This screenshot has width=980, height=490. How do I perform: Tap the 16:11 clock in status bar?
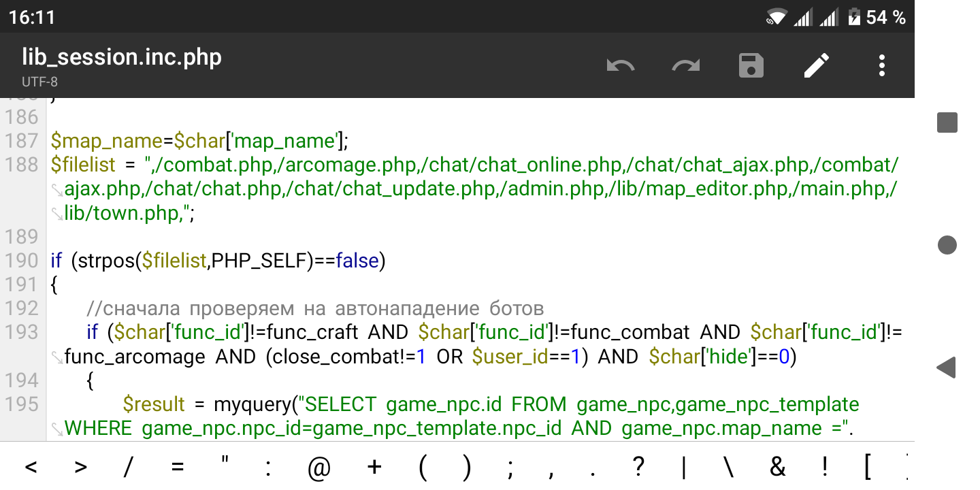tap(32, 17)
